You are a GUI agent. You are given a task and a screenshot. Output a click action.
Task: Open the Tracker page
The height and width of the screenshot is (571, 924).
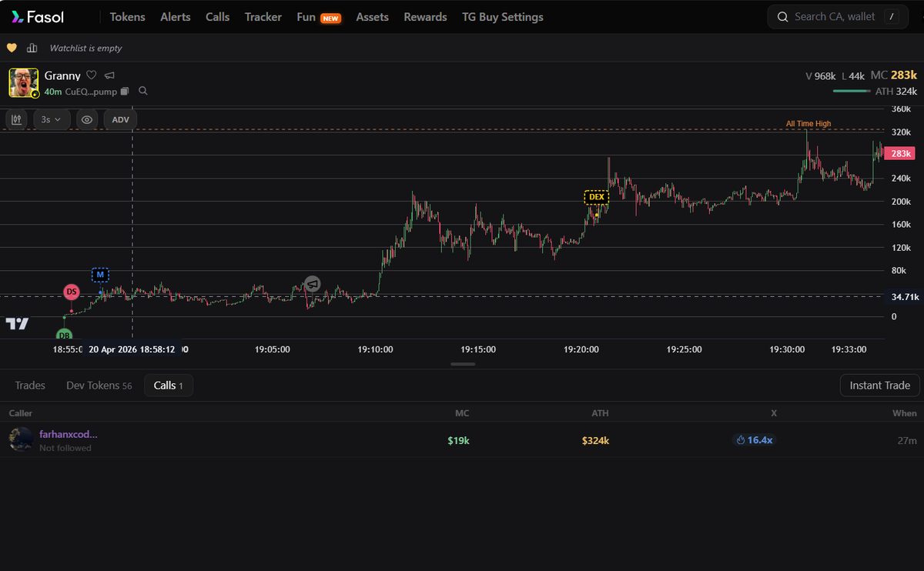(263, 17)
